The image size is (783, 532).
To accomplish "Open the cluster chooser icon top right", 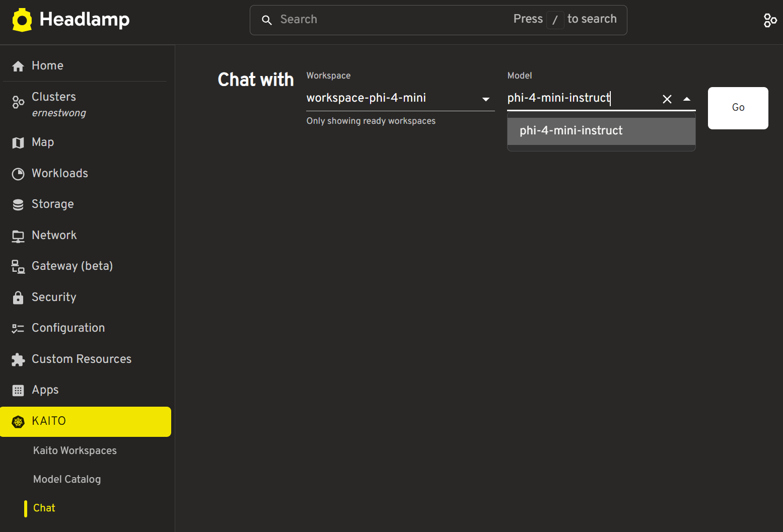I will pyautogui.click(x=770, y=20).
